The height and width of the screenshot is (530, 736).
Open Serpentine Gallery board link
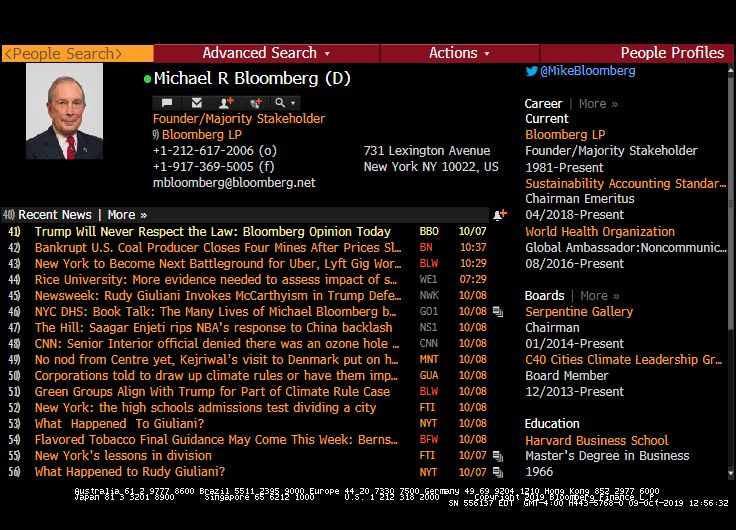pyautogui.click(x=579, y=312)
